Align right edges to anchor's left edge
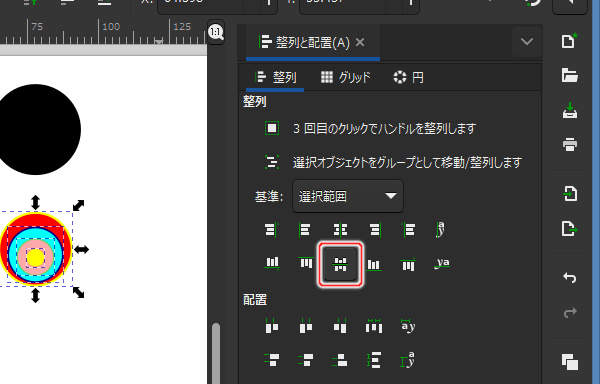 click(x=271, y=229)
